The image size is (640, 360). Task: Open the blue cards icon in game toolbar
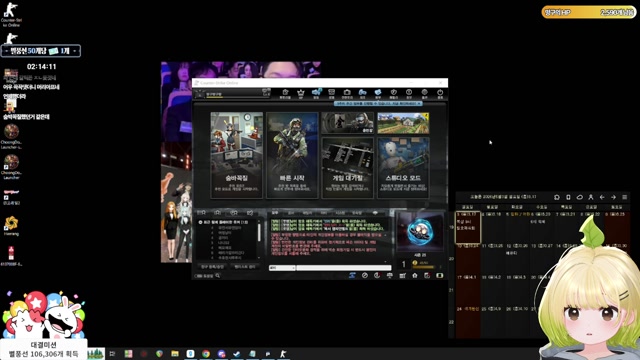[378, 93]
